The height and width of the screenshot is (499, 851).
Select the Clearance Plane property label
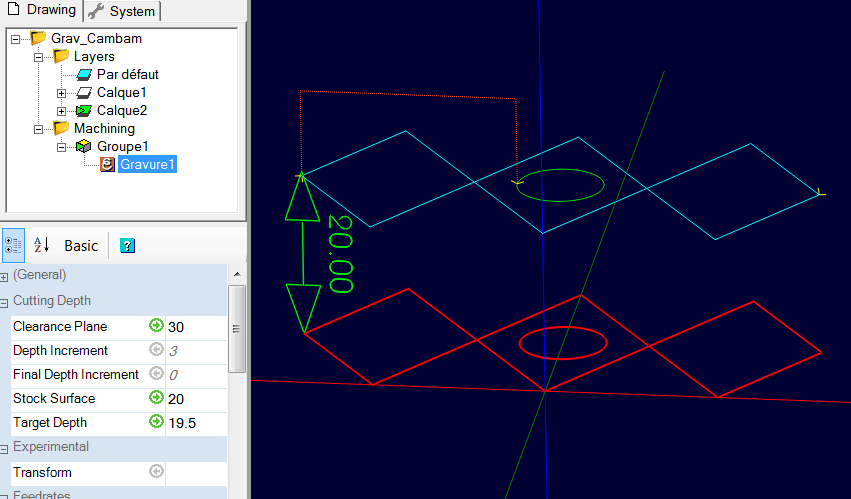(60, 326)
